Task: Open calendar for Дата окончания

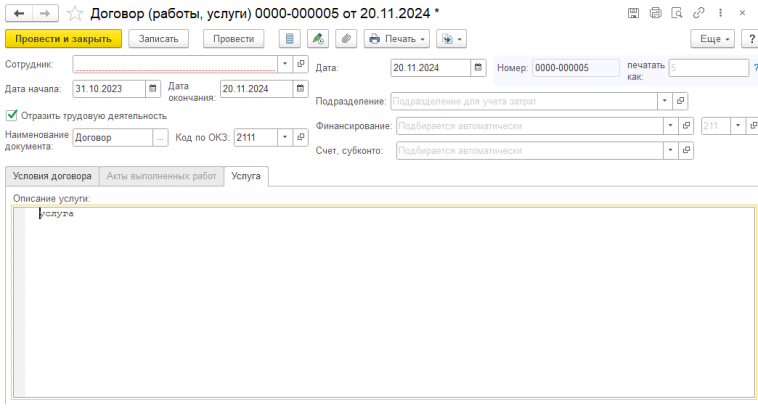Action: coord(298,88)
